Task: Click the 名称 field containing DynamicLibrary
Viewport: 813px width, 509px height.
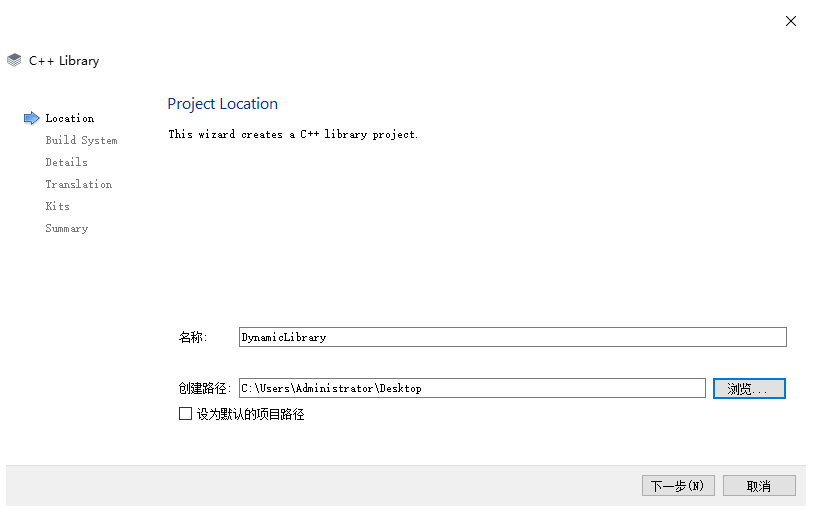Action: 513,337
